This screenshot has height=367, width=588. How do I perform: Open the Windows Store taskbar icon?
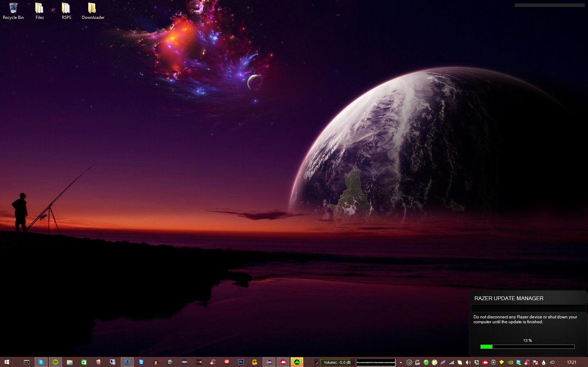84,362
